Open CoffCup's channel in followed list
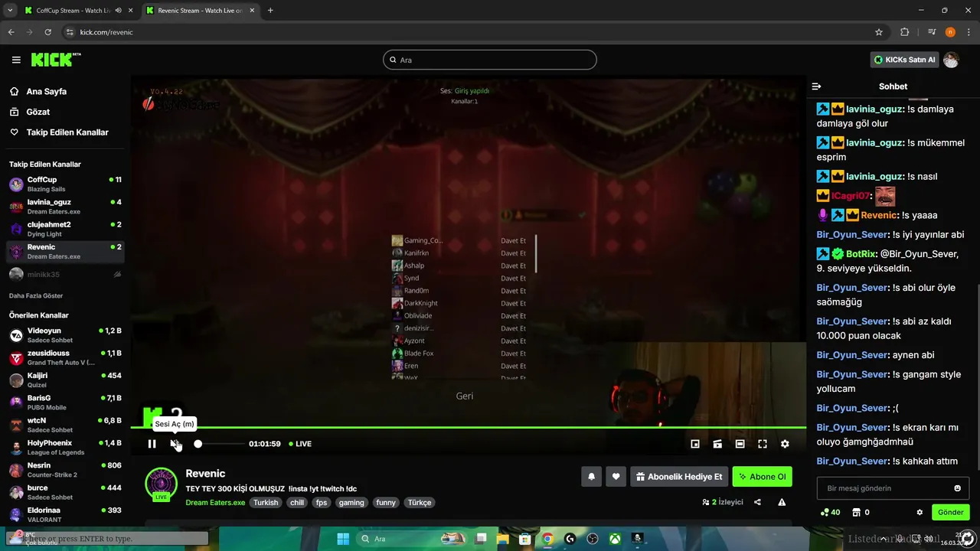This screenshot has height=551, width=980. 65,184
